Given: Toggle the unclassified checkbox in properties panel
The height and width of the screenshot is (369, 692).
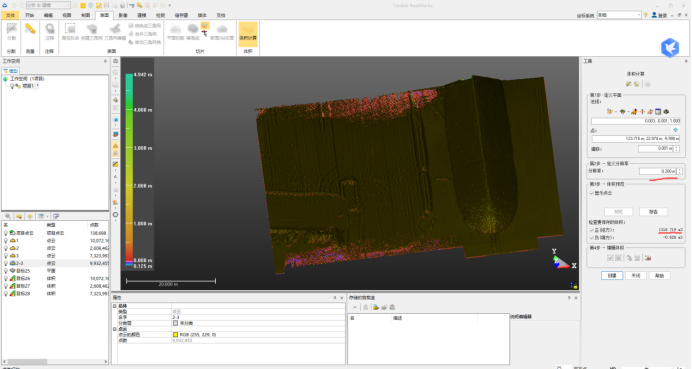Looking at the screenshot, I should click(x=175, y=323).
